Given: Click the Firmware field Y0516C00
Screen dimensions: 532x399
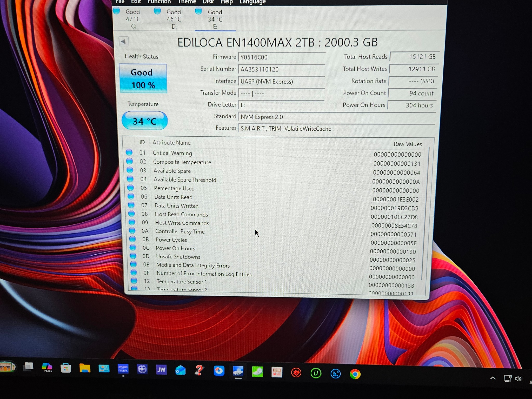Looking at the screenshot, I should (282, 57).
